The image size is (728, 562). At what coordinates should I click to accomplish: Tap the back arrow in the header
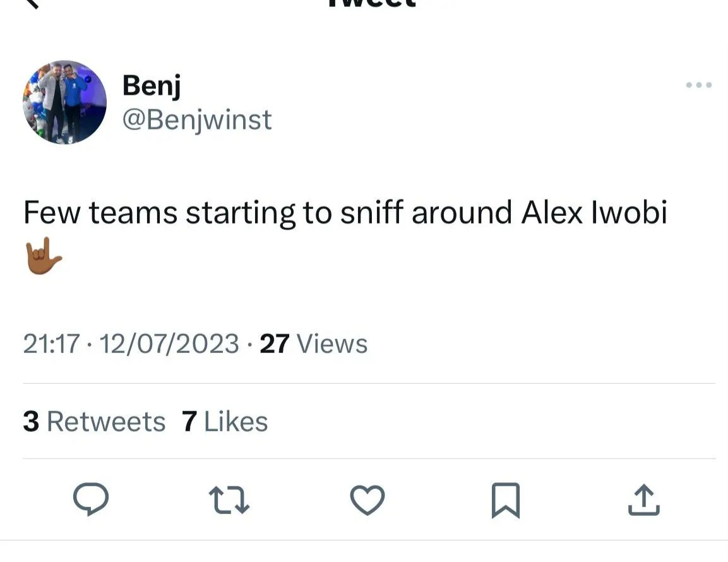coord(32,3)
